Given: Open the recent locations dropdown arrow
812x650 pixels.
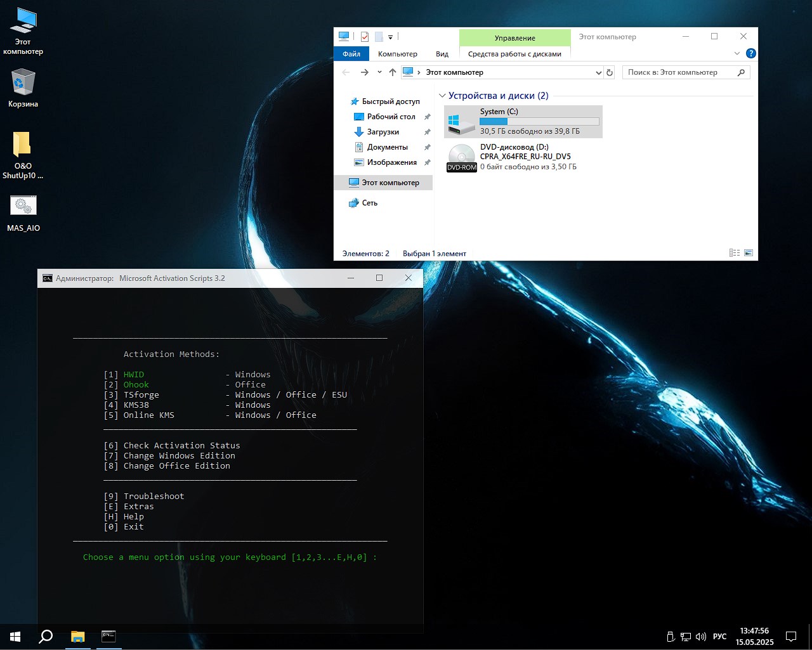Looking at the screenshot, I should tap(379, 72).
